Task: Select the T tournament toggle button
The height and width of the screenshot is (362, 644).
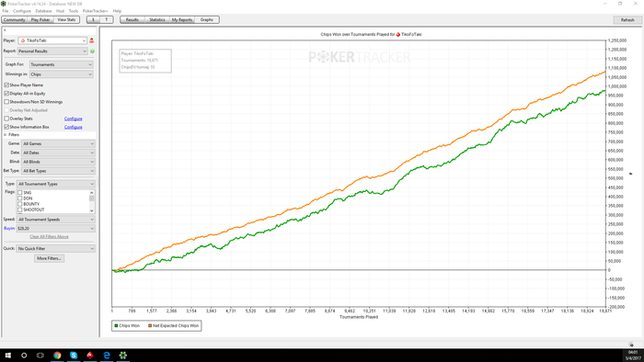Action: point(107,19)
